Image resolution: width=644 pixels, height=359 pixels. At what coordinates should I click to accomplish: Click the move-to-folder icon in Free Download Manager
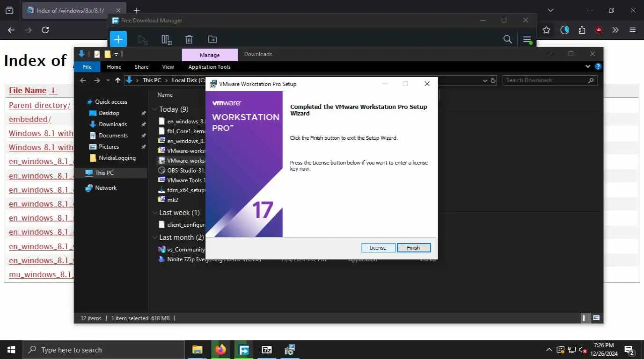pyautogui.click(x=212, y=40)
